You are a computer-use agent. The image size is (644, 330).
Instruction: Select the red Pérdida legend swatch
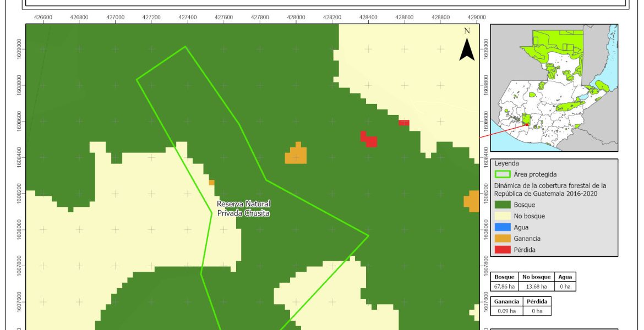point(503,250)
